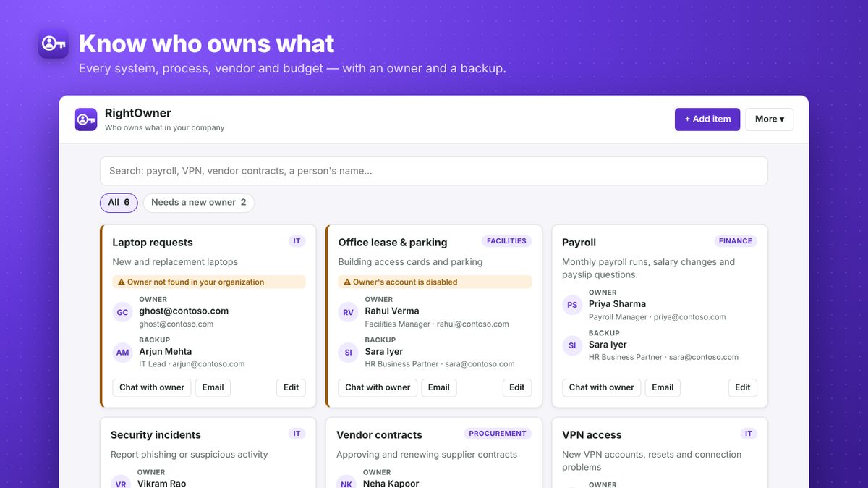Open the More dropdown menu

coord(770,119)
